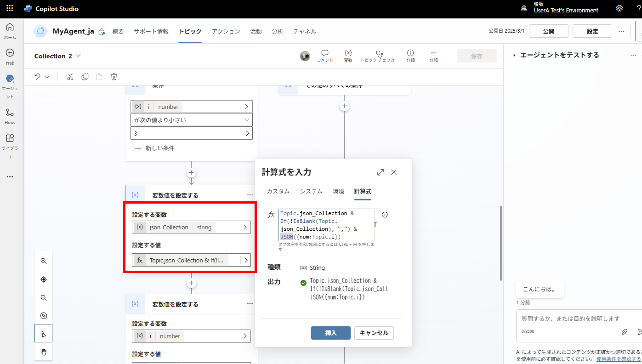The image size is (642, 364).
Task: Open the undo history chevron
Action: point(47,76)
